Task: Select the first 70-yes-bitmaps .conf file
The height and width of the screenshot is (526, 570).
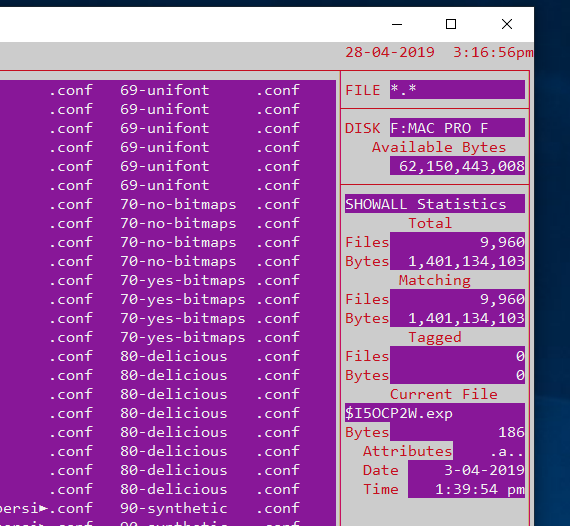Action: (210, 280)
